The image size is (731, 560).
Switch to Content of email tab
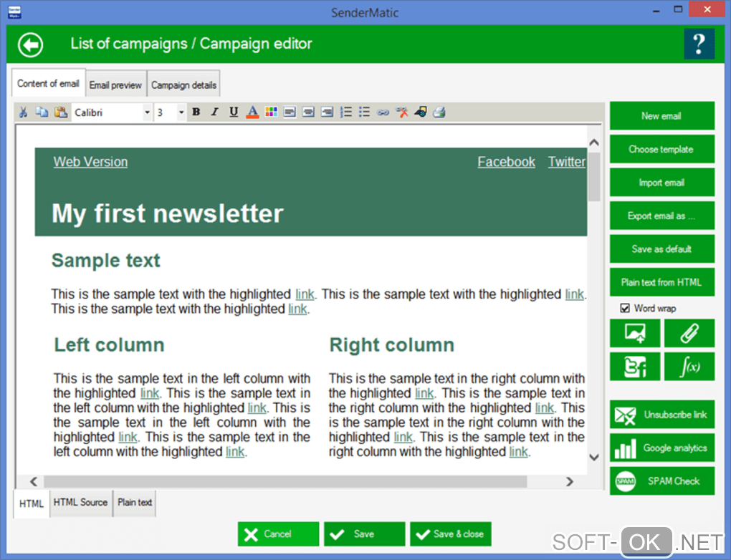coord(49,83)
